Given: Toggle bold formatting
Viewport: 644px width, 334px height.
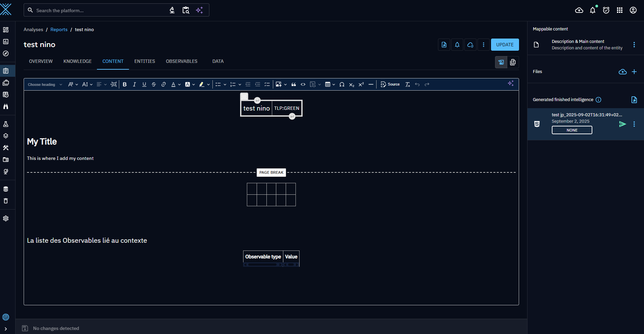Looking at the screenshot, I should (125, 85).
